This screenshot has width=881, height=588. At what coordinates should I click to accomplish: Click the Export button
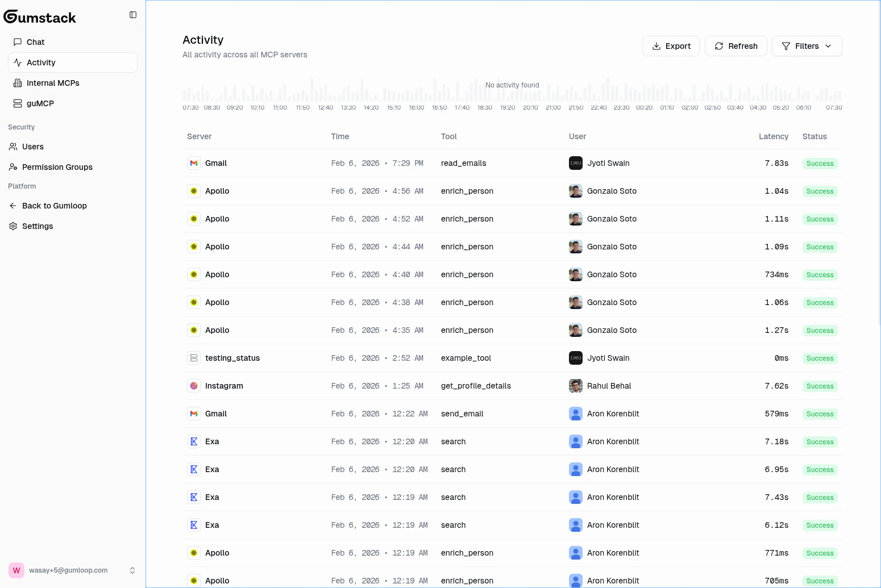coord(671,46)
